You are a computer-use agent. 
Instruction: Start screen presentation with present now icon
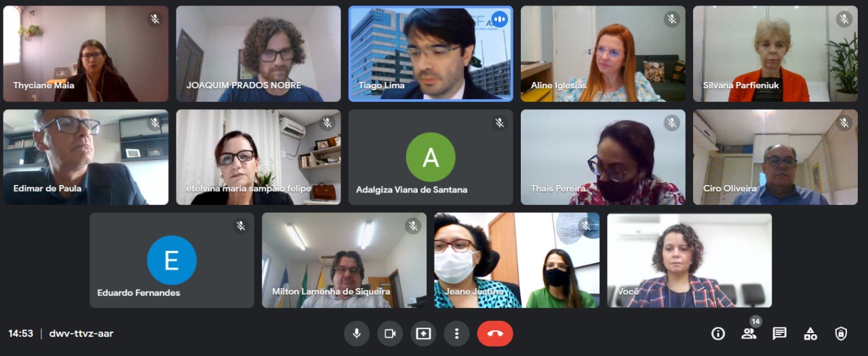423,334
